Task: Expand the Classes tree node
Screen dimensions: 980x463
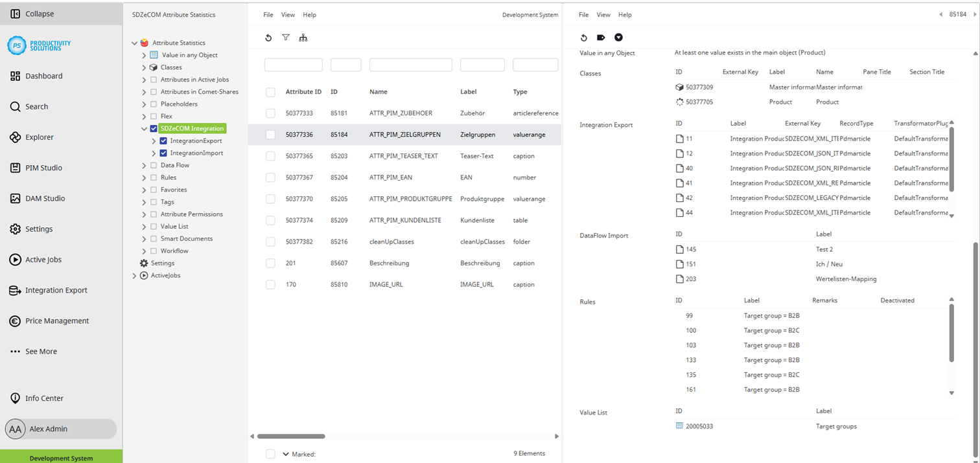Action: coord(144,67)
